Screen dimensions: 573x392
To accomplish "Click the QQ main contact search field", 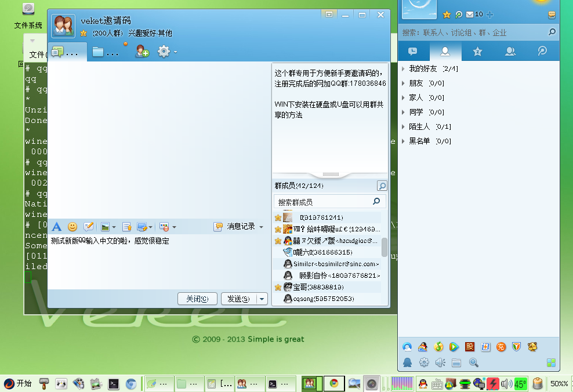I will [x=478, y=32].
